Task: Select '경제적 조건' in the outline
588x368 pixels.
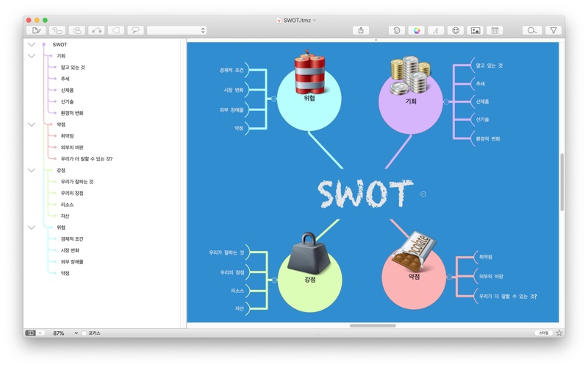Action: click(72, 239)
